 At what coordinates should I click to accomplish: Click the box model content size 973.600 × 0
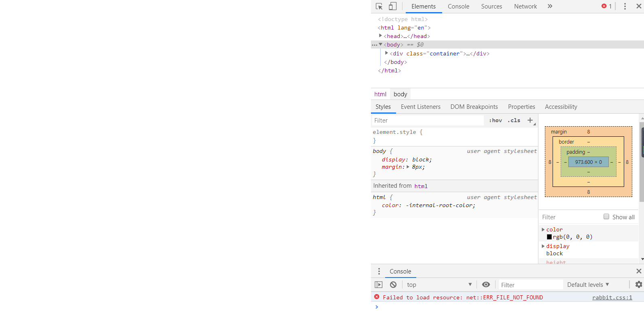click(589, 162)
